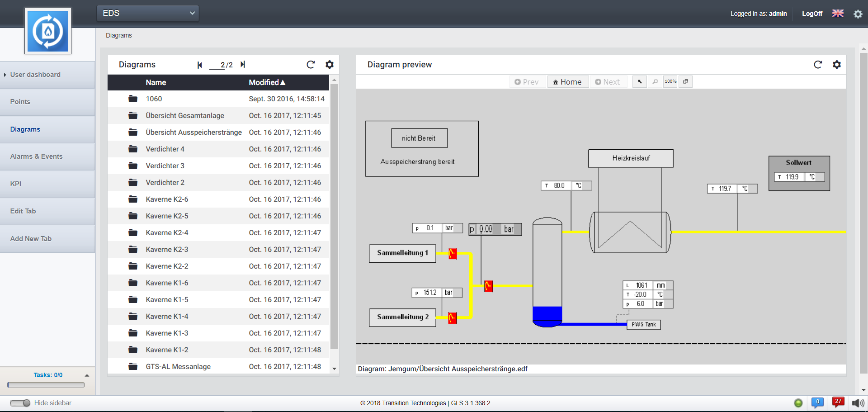Image resolution: width=868 pixels, height=412 pixels.
Task: Mute the alarm sound speaker icon
Action: click(858, 403)
